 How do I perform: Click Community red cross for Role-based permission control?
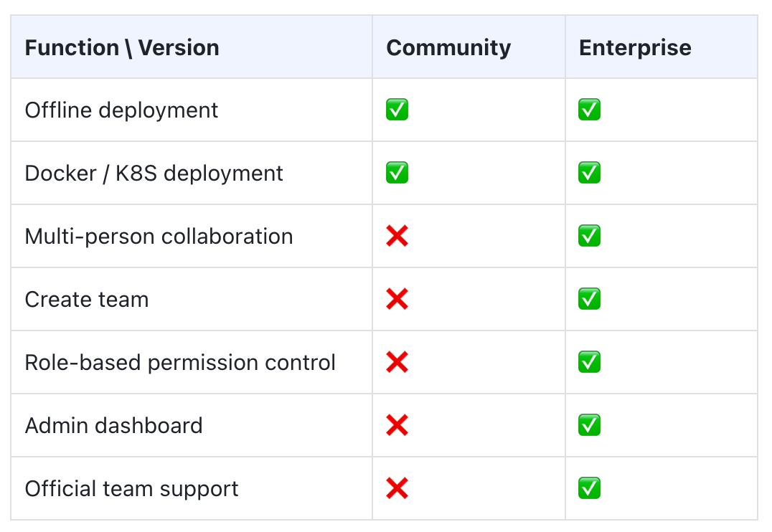point(397,362)
